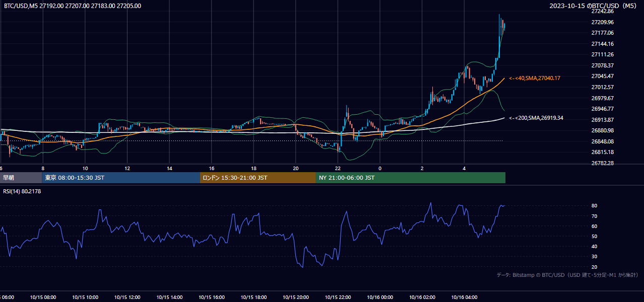Click the 10/15 10:00 time label

pyautogui.click(x=85, y=297)
